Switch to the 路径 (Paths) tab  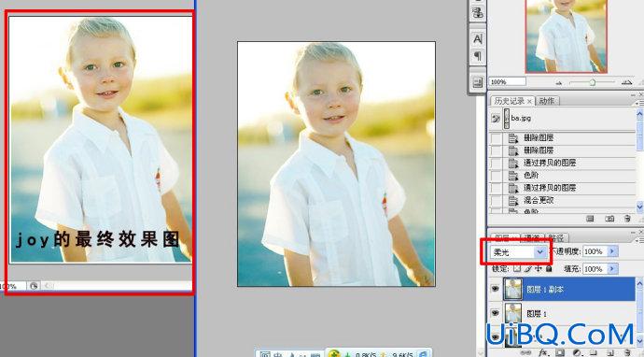pos(556,237)
